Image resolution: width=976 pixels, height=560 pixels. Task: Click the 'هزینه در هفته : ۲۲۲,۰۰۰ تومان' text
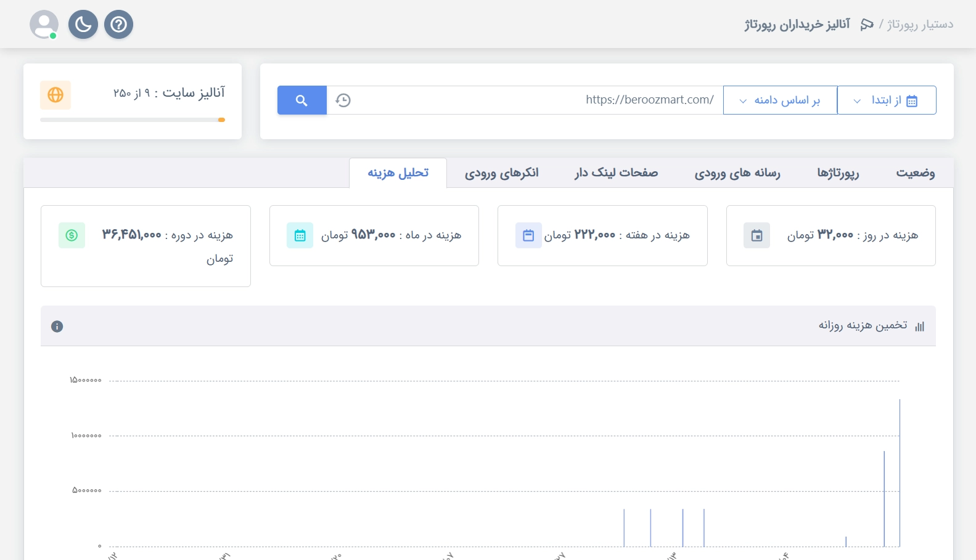point(617,235)
